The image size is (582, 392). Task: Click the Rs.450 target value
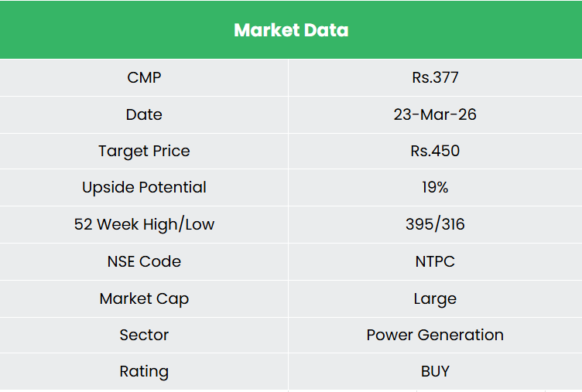435,151
